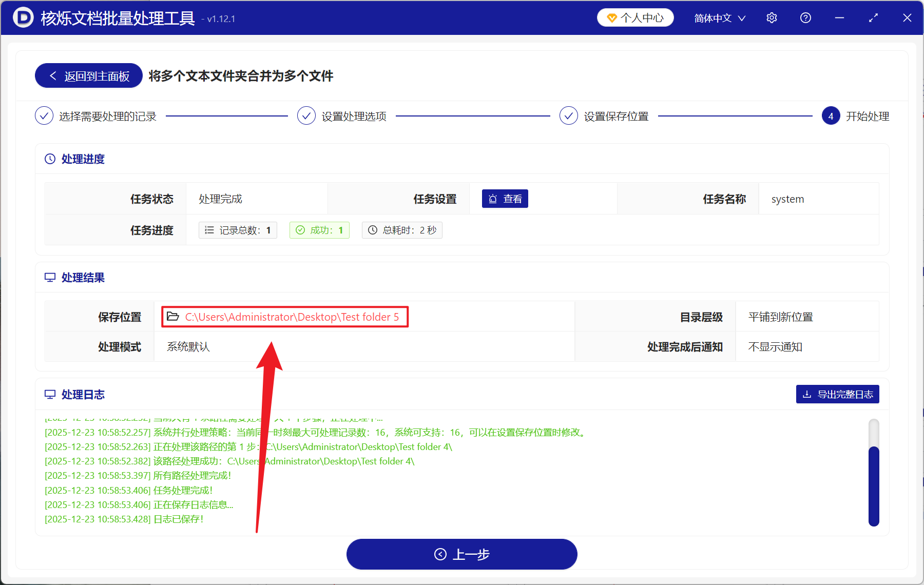Image resolution: width=924 pixels, height=585 pixels.
Task: Click the checkmark on 设置处理选项 step
Action: 306,116
